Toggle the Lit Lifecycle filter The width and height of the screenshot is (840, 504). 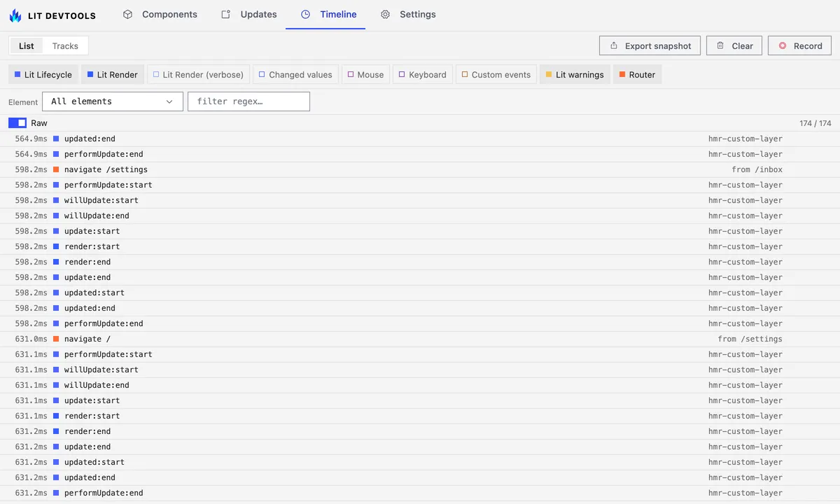pyautogui.click(x=43, y=75)
